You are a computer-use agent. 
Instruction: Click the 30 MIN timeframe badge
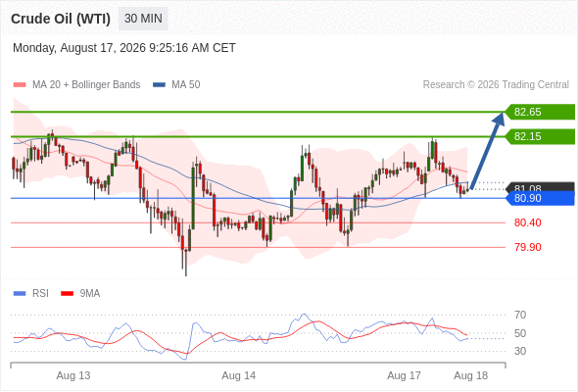tap(143, 19)
